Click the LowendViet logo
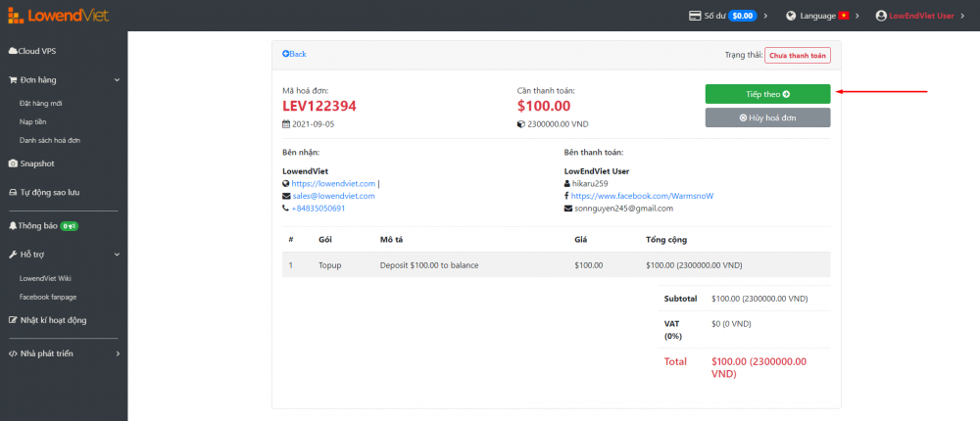 coord(58,15)
